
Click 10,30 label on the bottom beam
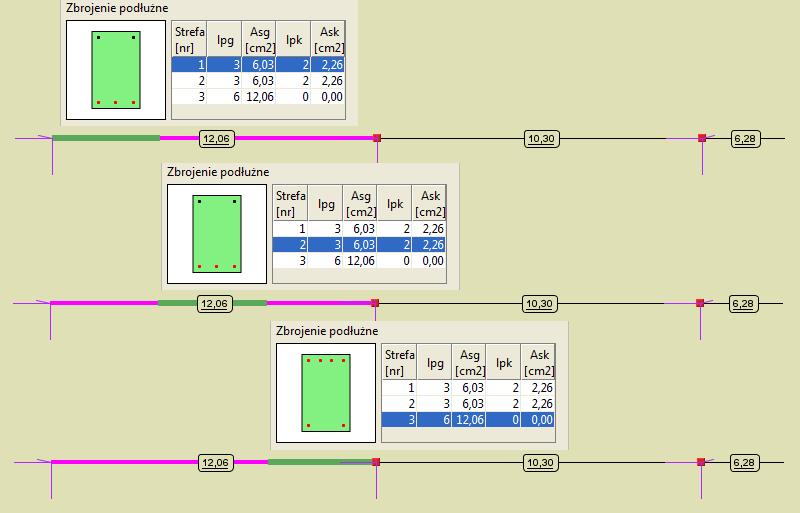point(540,462)
